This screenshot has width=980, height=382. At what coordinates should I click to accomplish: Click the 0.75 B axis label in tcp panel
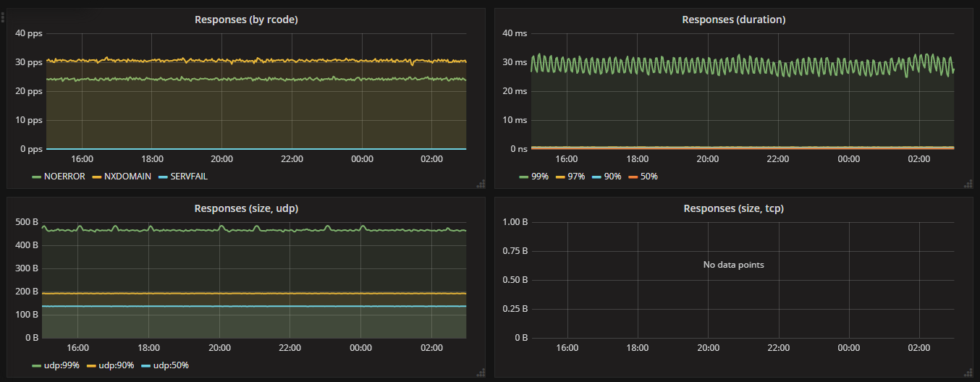[515, 251]
